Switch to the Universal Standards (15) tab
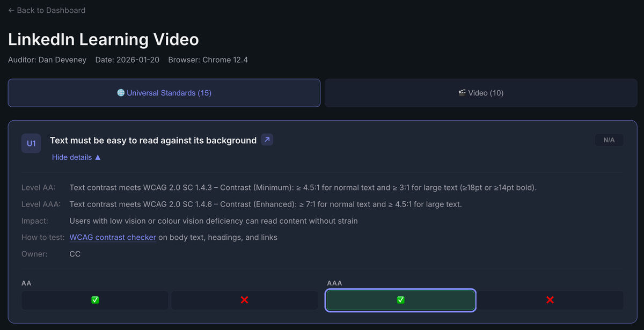 tap(164, 93)
